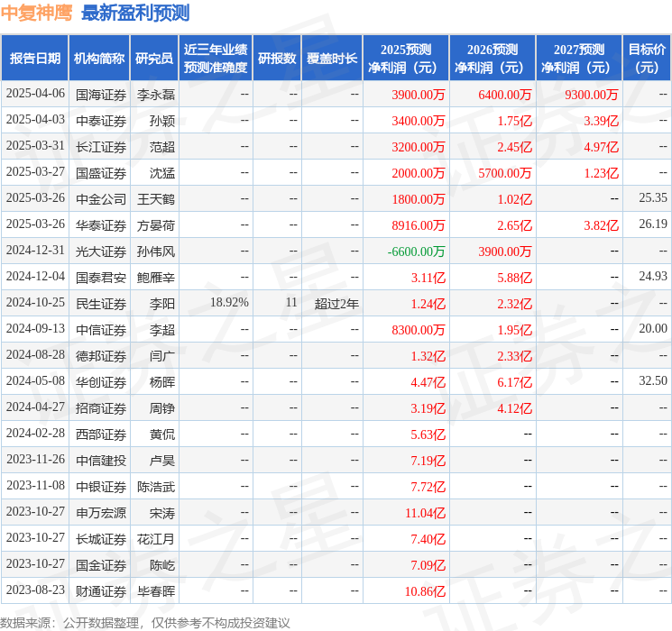Click the 2027预测净利润 column header
The width and height of the screenshot is (672, 631).
(578, 59)
